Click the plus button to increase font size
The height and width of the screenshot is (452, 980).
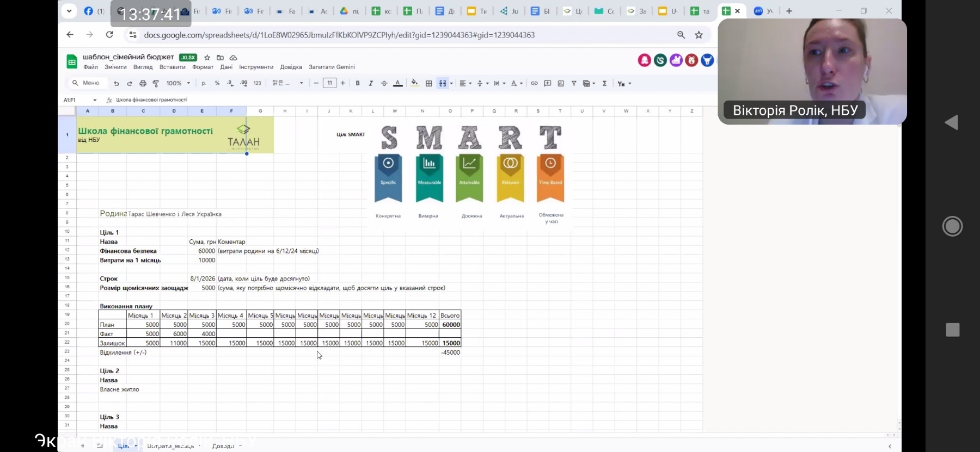[343, 83]
